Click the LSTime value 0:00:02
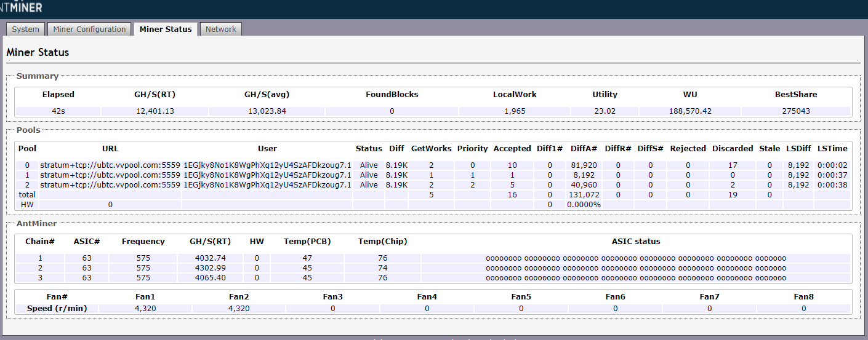Image resolution: width=868 pixels, height=340 pixels. tap(832, 165)
